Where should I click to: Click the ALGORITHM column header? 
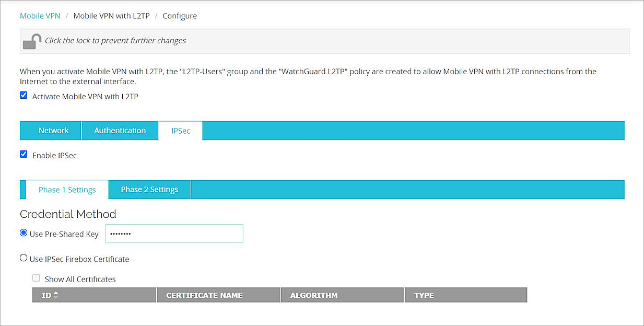pos(314,295)
